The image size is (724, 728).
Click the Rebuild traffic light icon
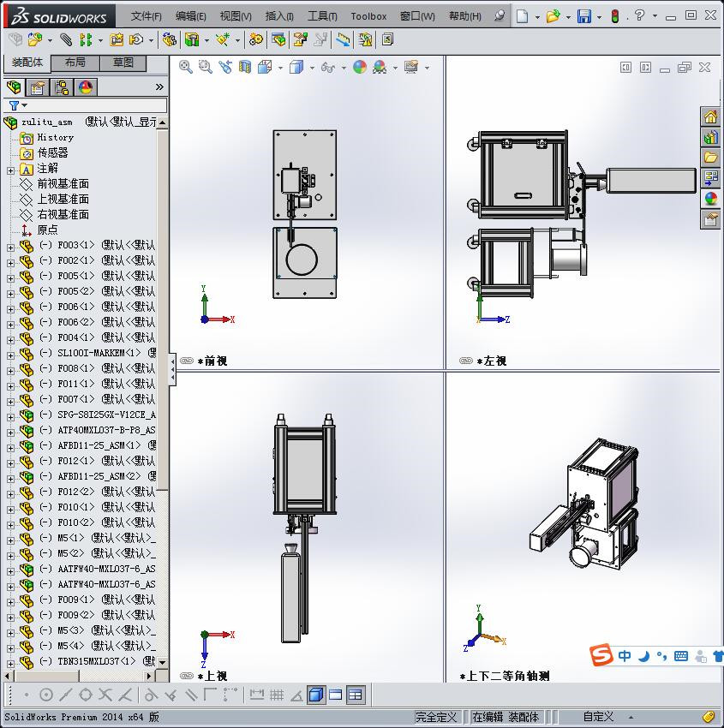click(615, 16)
